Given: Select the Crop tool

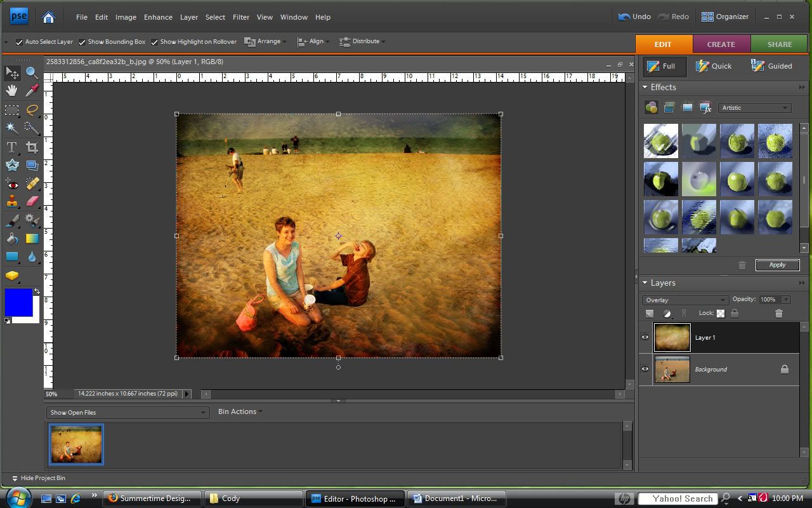Looking at the screenshot, I should tap(32, 147).
